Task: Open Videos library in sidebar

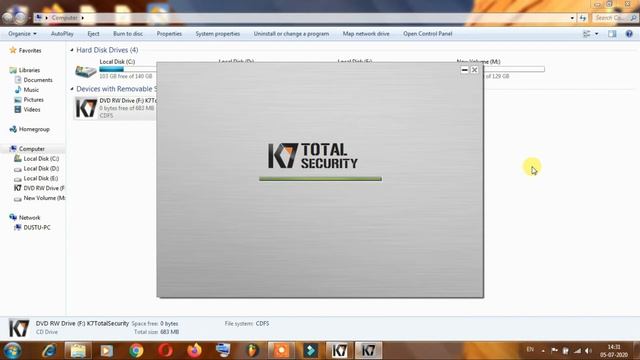Action: coord(31,109)
